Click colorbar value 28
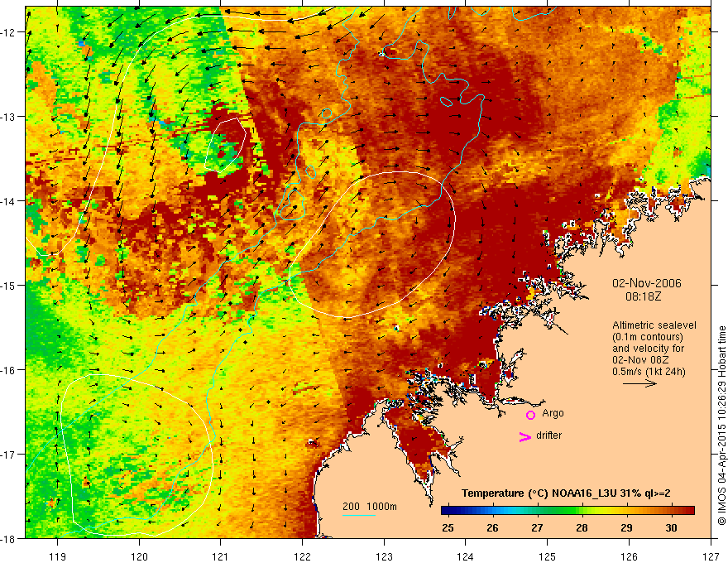728x563 pixels. (x=582, y=527)
